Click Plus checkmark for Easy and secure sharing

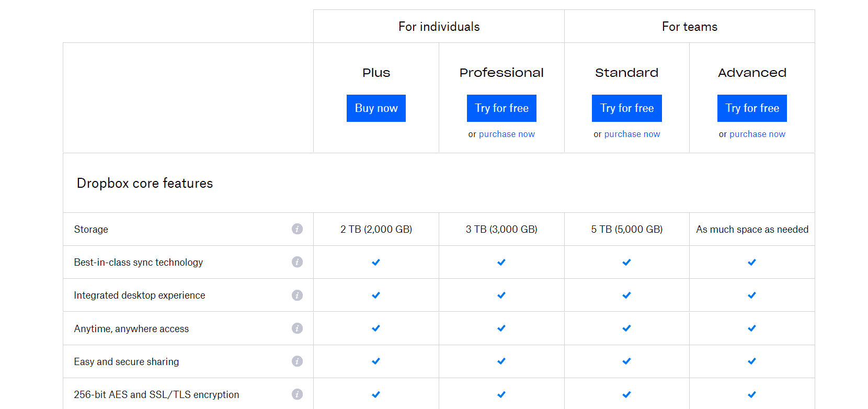tap(376, 361)
